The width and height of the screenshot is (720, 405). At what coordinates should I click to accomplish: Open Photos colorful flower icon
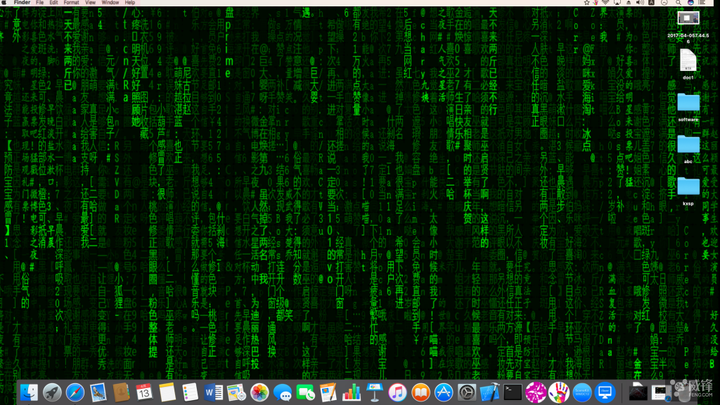259,393
